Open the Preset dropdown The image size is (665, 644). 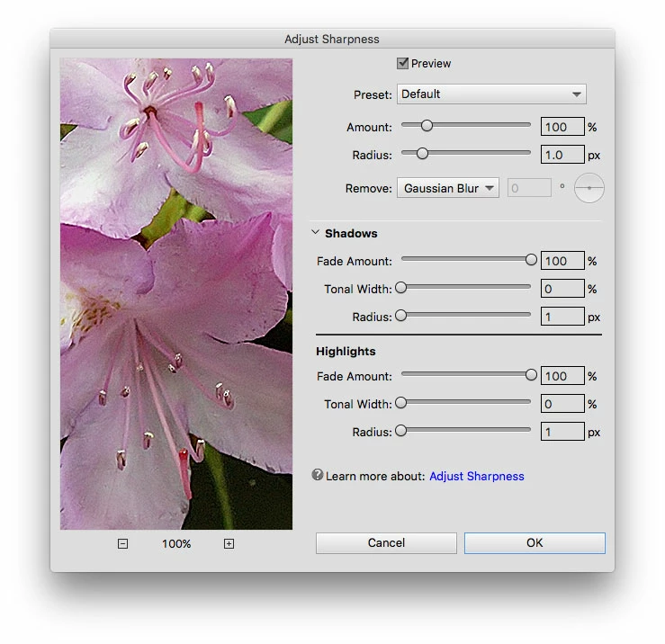pos(491,94)
